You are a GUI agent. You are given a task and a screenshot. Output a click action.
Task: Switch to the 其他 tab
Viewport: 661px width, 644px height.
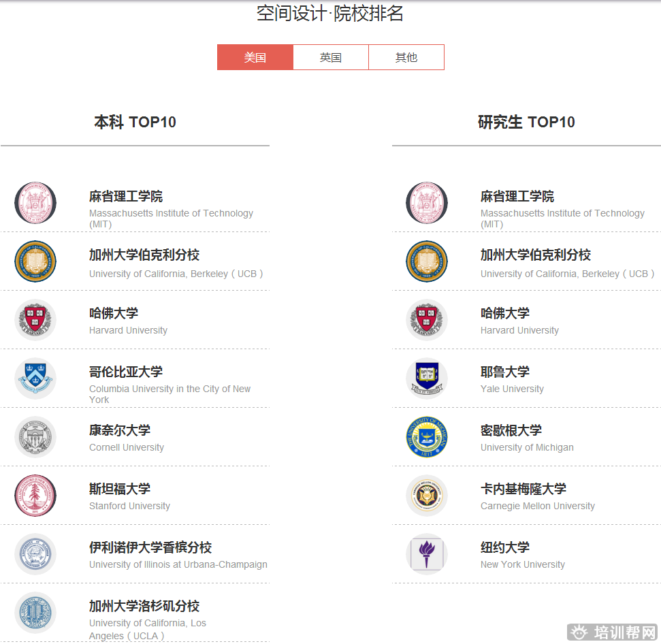(406, 57)
